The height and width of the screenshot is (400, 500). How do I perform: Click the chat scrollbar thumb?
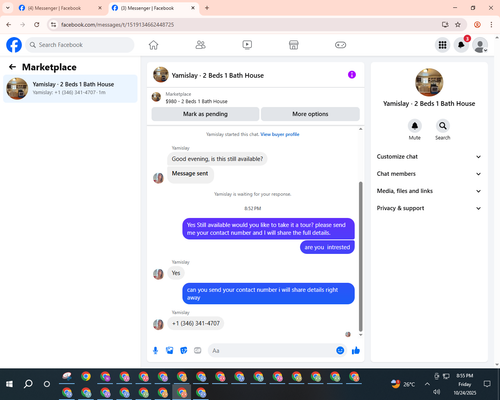click(x=360, y=256)
